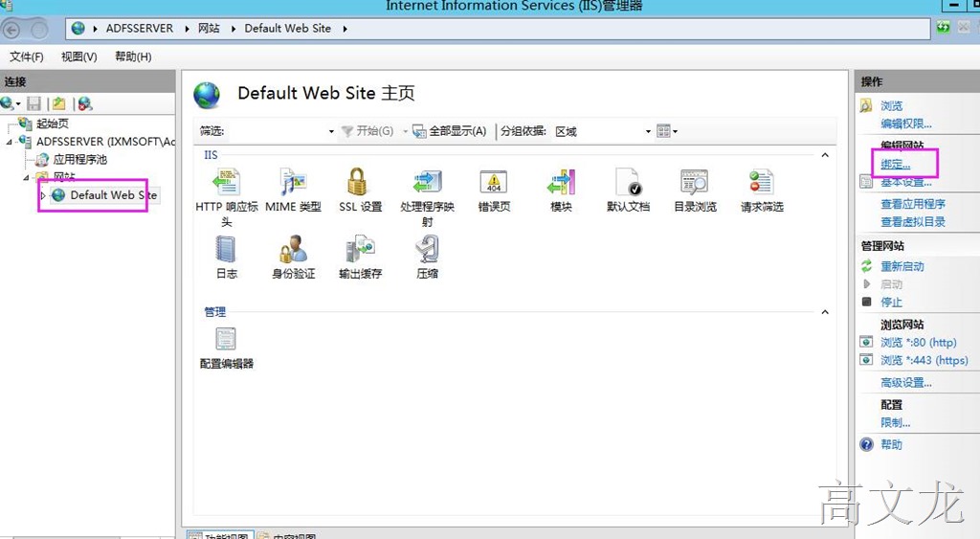Click 浏览 *:443 (https) link
The width and height of the screenshot is (980, 539).
[x=924, y=360]
